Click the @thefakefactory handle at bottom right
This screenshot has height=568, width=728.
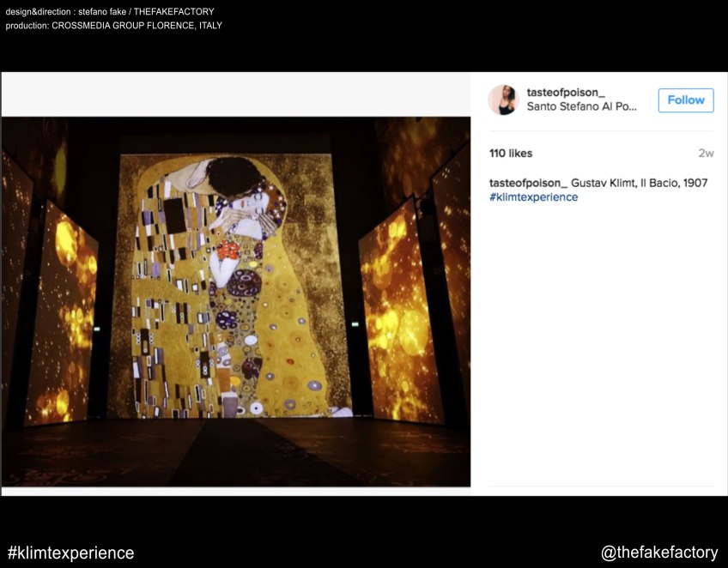[659, 553]
